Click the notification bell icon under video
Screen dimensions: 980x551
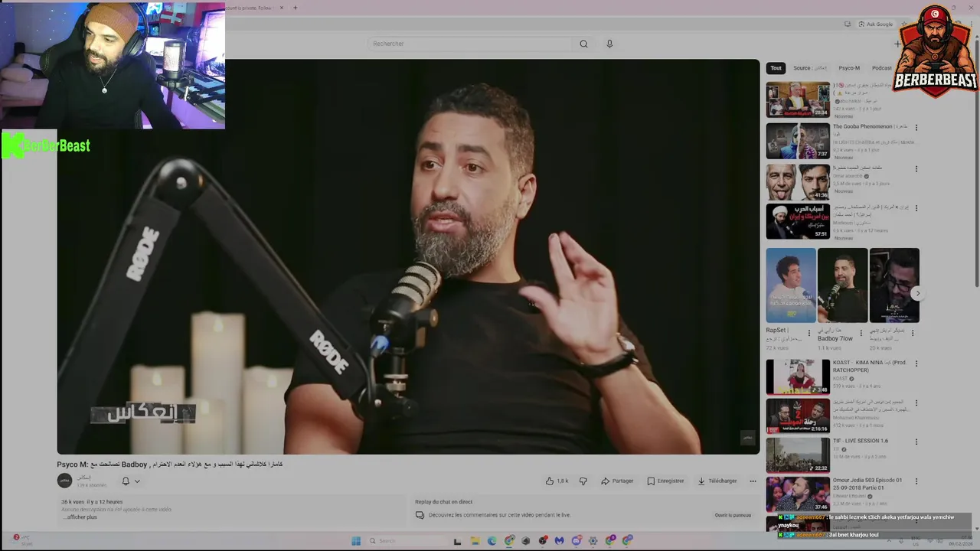pos(126,481)
